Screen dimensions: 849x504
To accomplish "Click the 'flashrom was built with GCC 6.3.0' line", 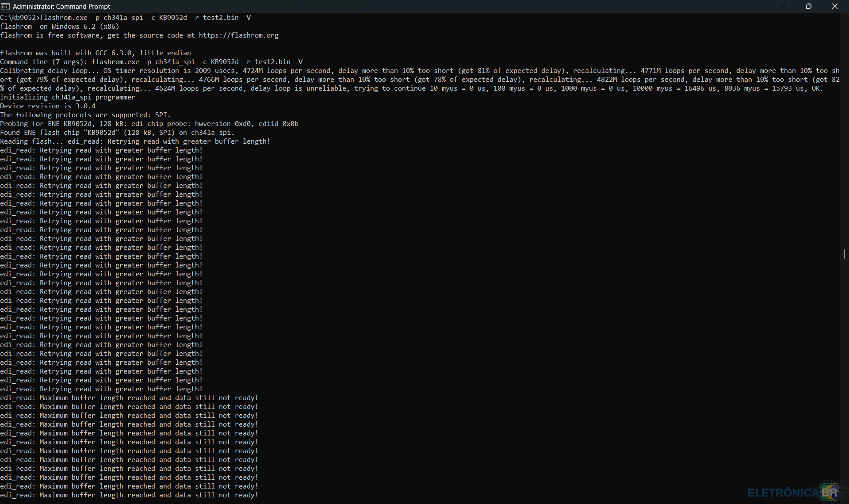I will pos(96,53).
